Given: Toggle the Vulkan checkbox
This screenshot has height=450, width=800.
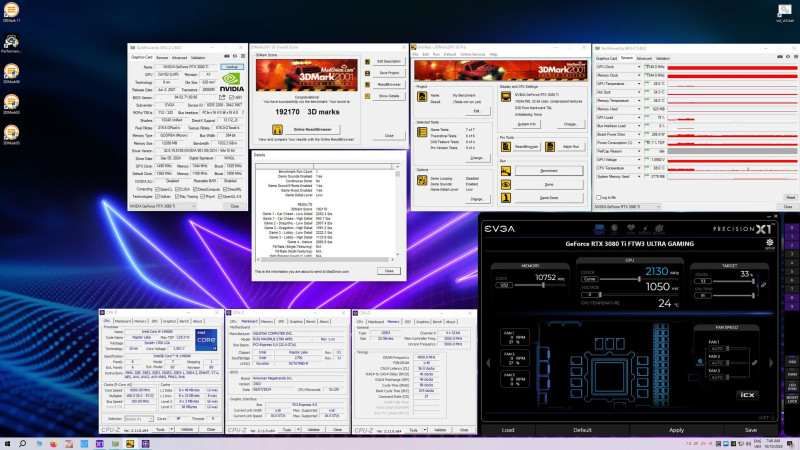Looking at the screenshot, I should (x=157, y=196).
